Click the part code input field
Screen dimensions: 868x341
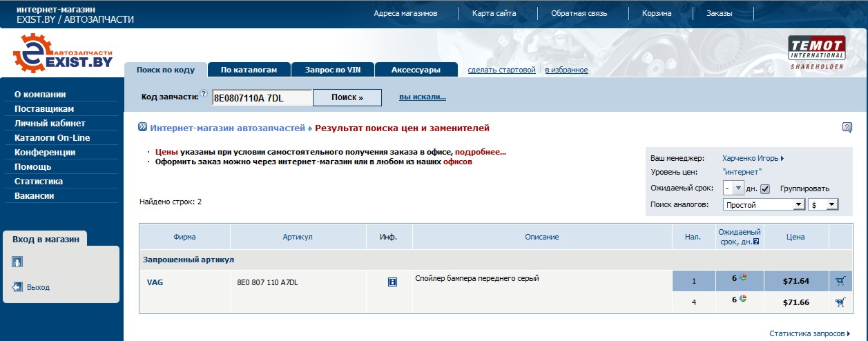tap(262, 98)
